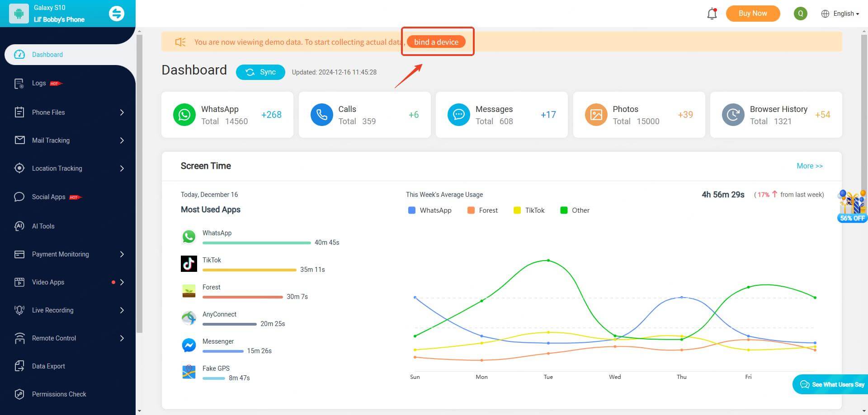868x415 pixels.
Task: Click the blue Calls phone icon
Action: pyautogui.click(x=322, y=115)
